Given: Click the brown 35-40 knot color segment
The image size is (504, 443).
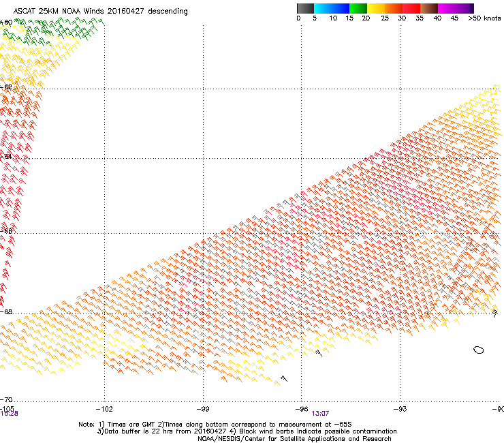Looking at the screenshot, I should [x=429, y=8].
